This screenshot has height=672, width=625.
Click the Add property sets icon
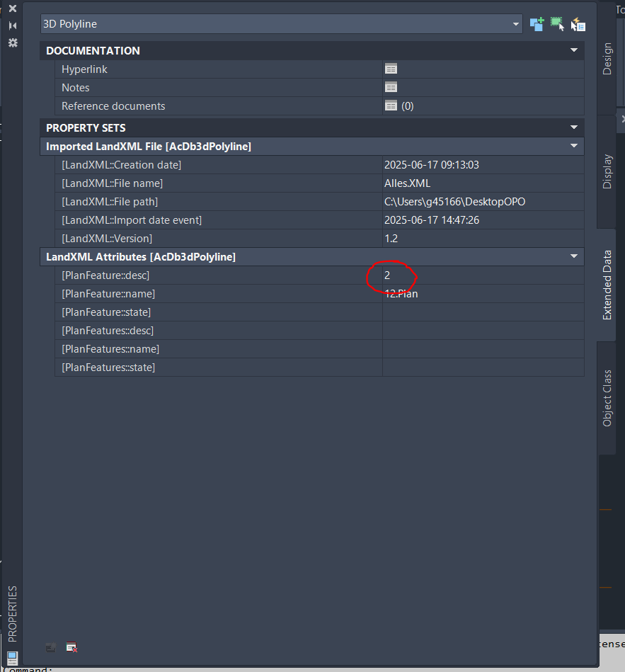(x=50, y=647)
